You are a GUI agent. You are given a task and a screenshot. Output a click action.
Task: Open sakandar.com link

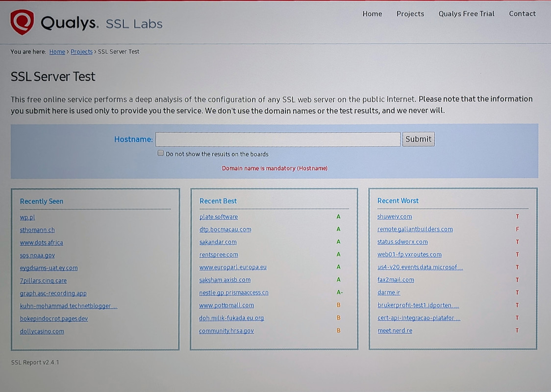click(218, 242)
